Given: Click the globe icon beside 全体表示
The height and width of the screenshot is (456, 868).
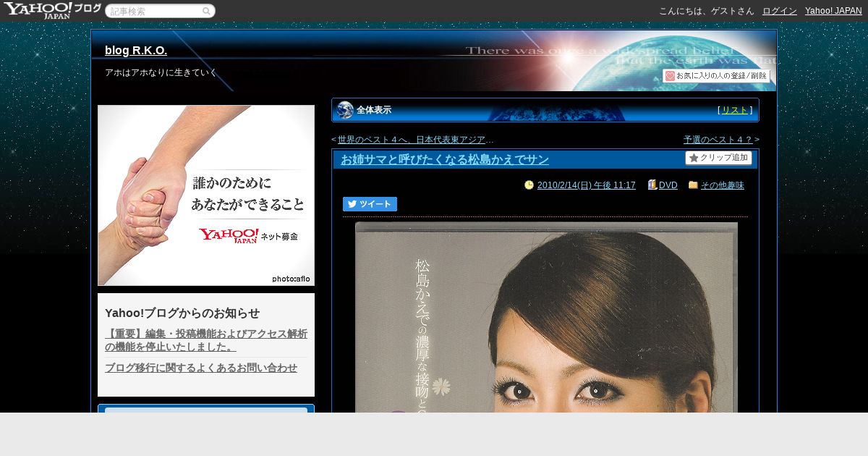Looking at the screenshot, I should coord(345,110).
